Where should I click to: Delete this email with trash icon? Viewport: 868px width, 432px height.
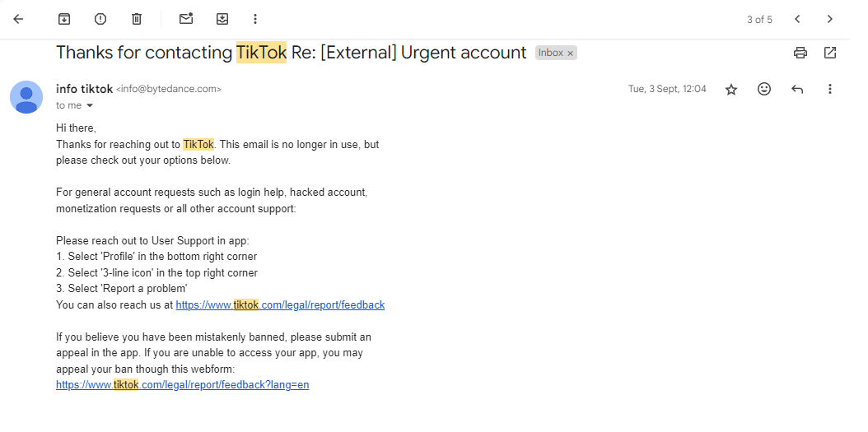coord(137,19)
